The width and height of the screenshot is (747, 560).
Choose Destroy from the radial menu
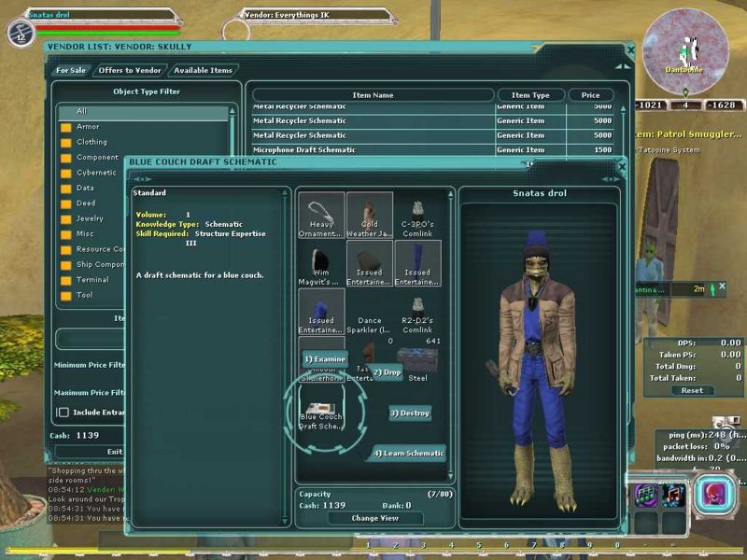click(409, 413)
